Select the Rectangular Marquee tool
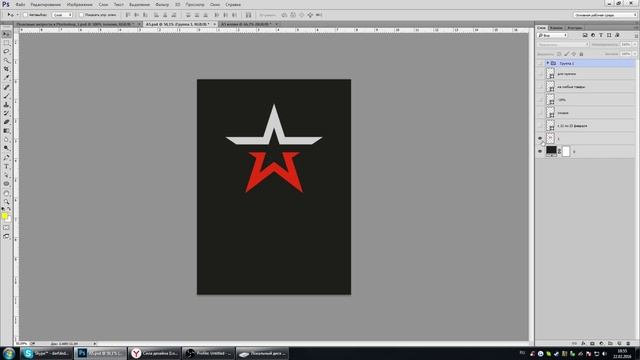 (x=6, y=43)
